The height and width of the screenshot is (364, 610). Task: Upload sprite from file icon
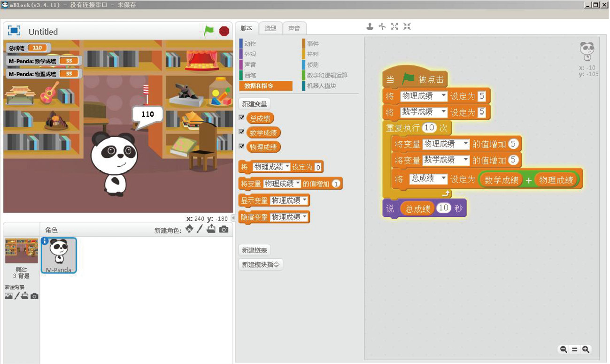(x=211, y=229)
